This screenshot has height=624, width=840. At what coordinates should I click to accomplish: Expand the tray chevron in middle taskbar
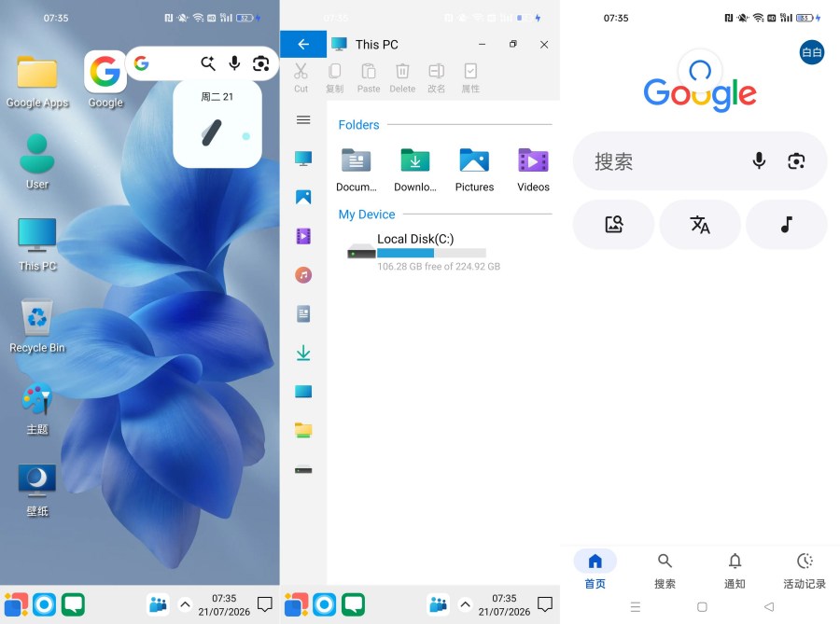click(465, 604)
